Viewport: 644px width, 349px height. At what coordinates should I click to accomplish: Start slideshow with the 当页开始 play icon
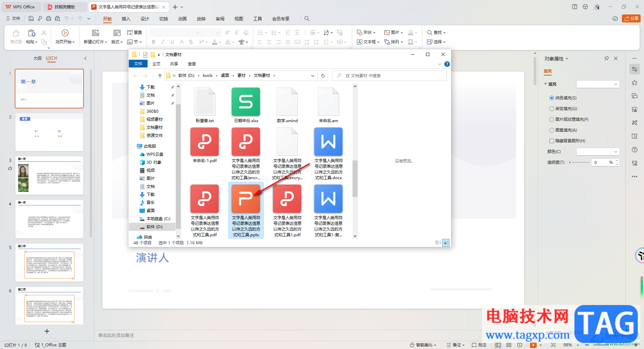pyautogui.click(x=65, y=33)
